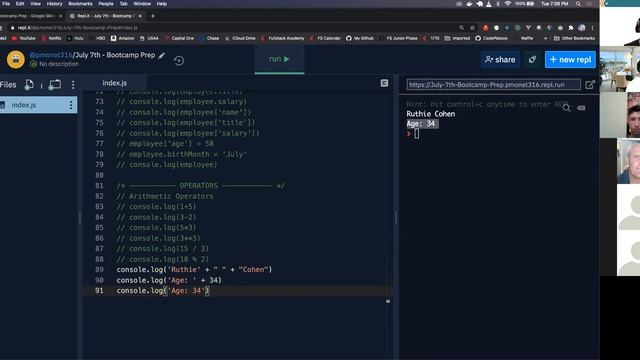Toggle the editor layout icon above code

coord(384,83)
